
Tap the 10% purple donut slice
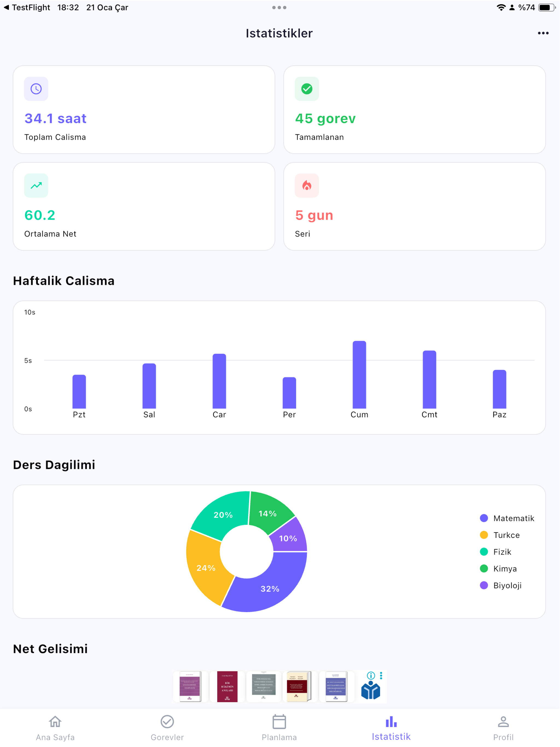pyautogui.click(x=288, y=538)
